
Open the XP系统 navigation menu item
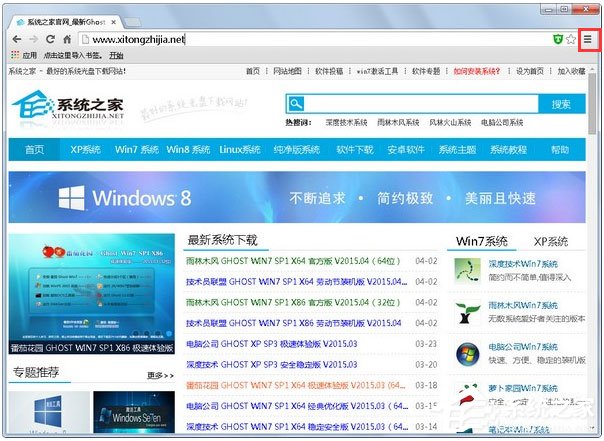pos(85,150)
